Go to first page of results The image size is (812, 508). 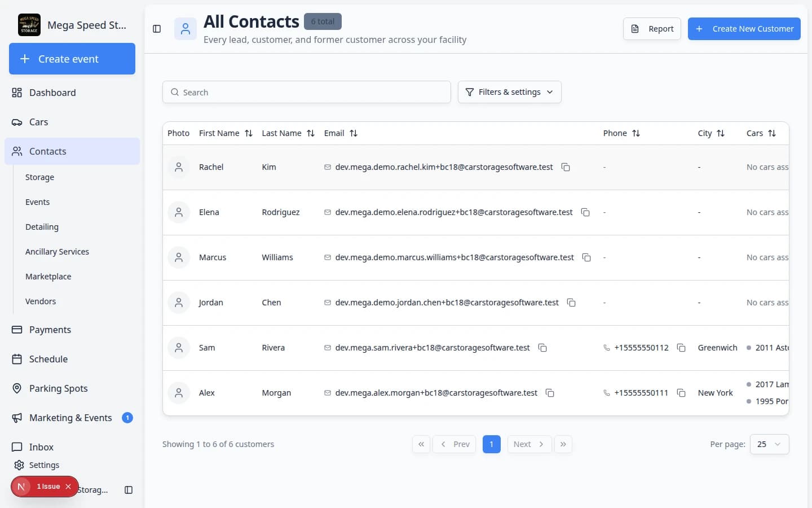[x=421, y=444]
